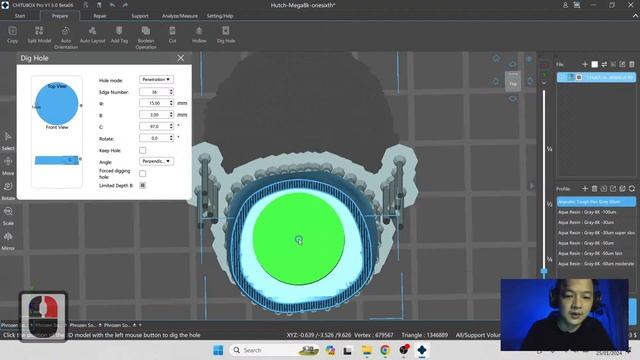640x360 pixels.
Task: Select the Cut tool
Action: (x=172, y=34)
